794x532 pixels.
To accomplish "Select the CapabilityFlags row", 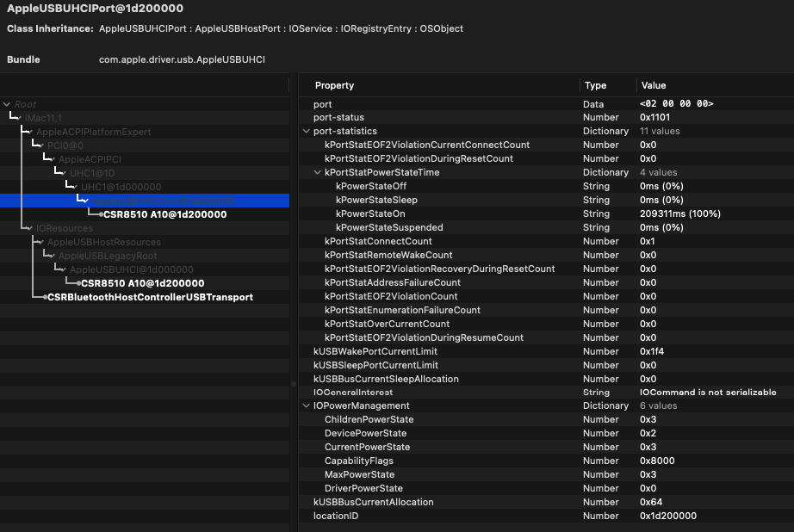I will (x=546, y=461).
